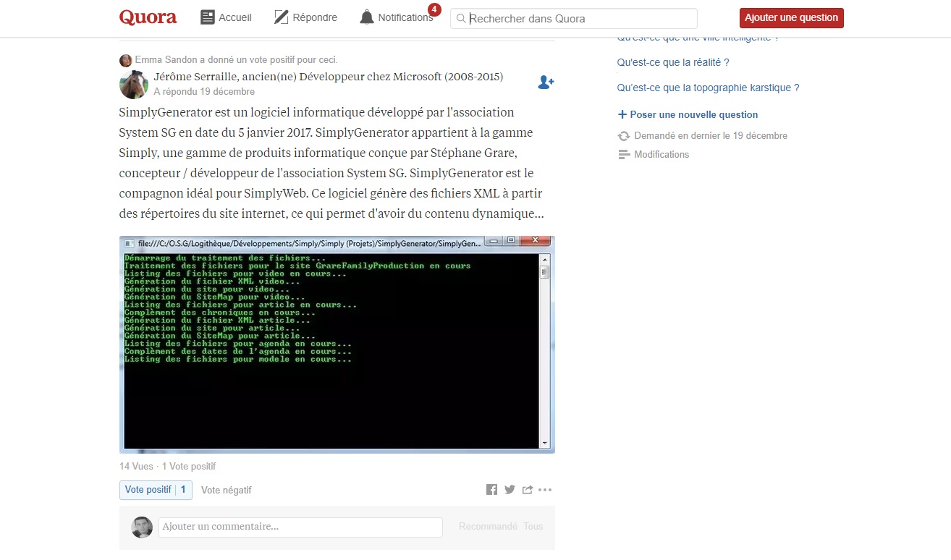Click the refresh icon beside Demandé en dernier
This screenshot has height=560, width=951.
pyautogui.click(x=624, y=136)
